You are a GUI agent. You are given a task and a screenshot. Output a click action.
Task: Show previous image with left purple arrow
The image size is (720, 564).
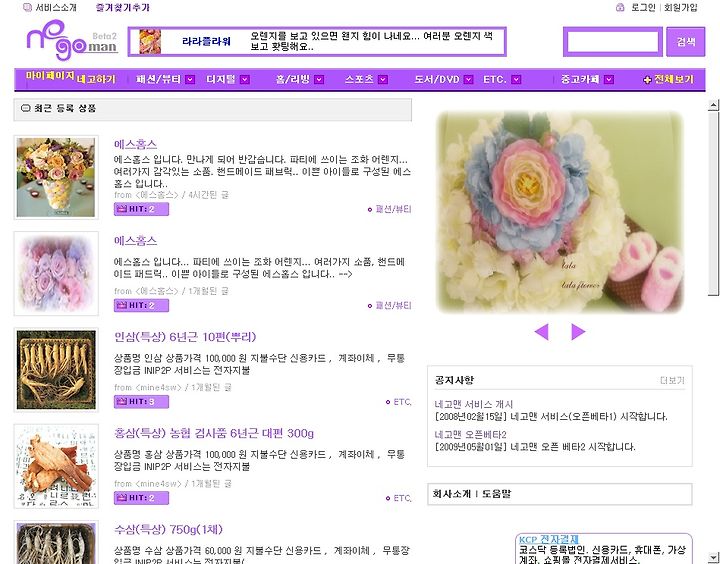(542, 331)
